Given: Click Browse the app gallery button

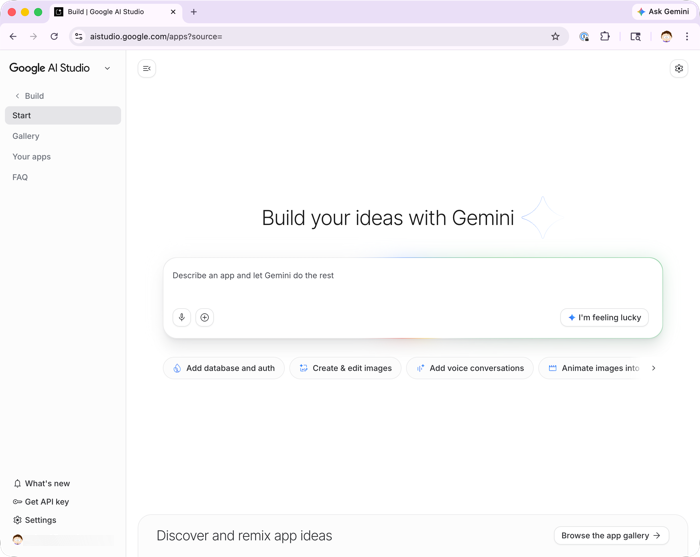Looking at the screenshot, I should tap(611, 536).
